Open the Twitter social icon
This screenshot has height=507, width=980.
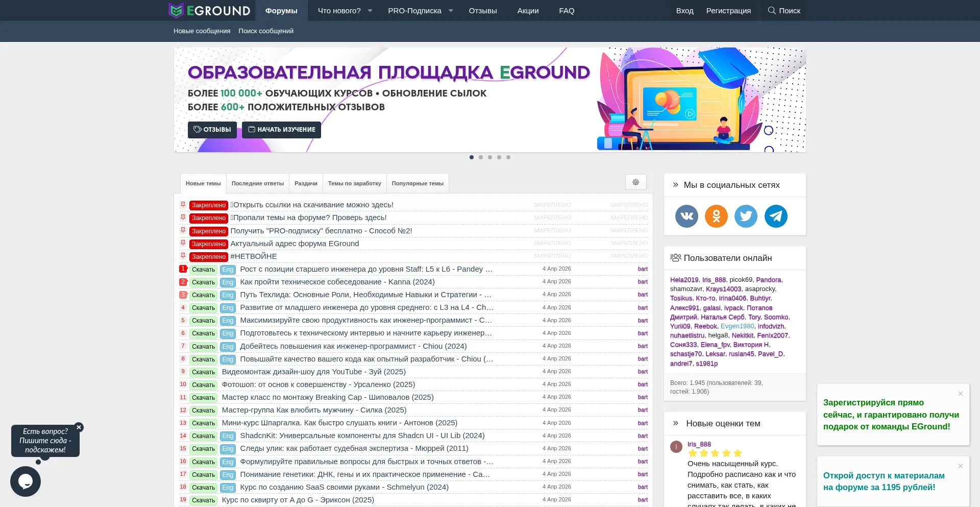coord(746,216)
